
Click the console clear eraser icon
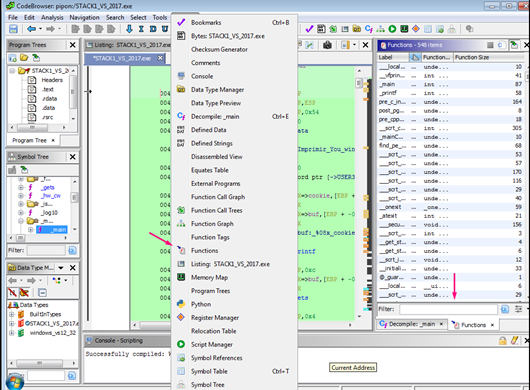tap(514, 341)
